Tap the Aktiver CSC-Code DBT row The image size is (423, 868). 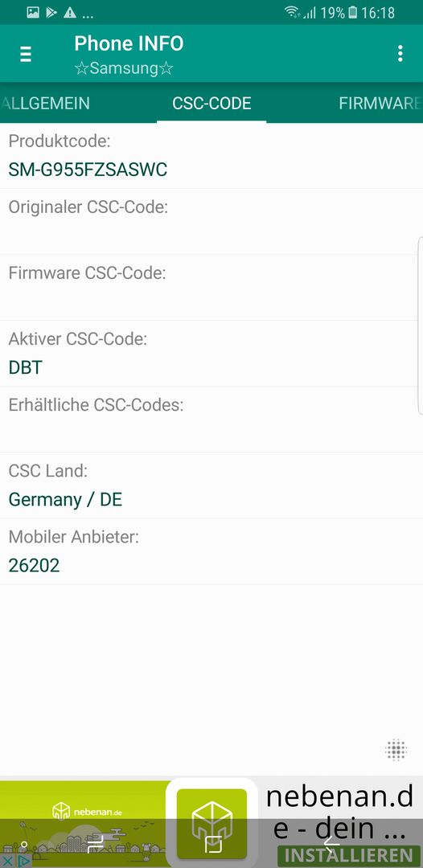(x=211, y=353)
